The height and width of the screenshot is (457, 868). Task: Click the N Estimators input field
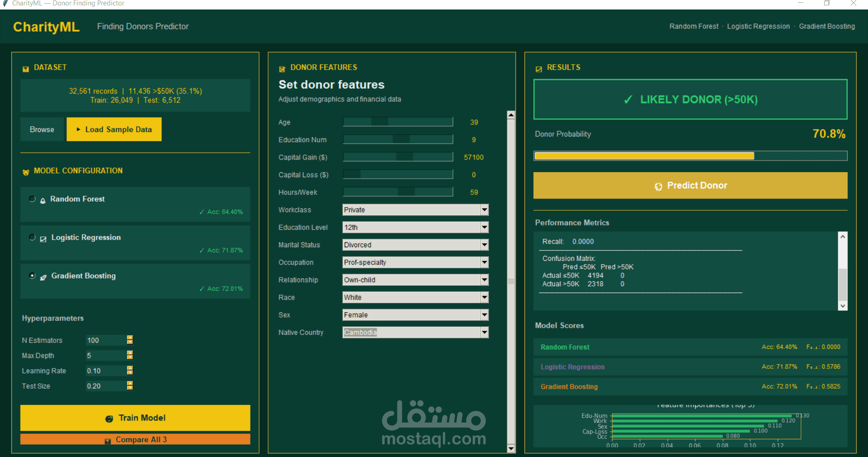pyautogui.click(x=106, y=340)
